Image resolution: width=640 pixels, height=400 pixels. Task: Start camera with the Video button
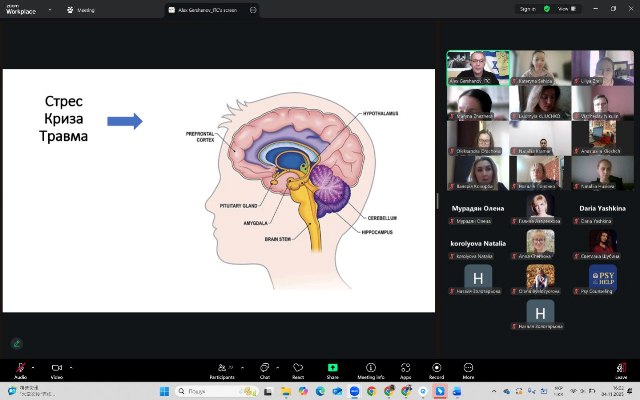pos(56,368)
